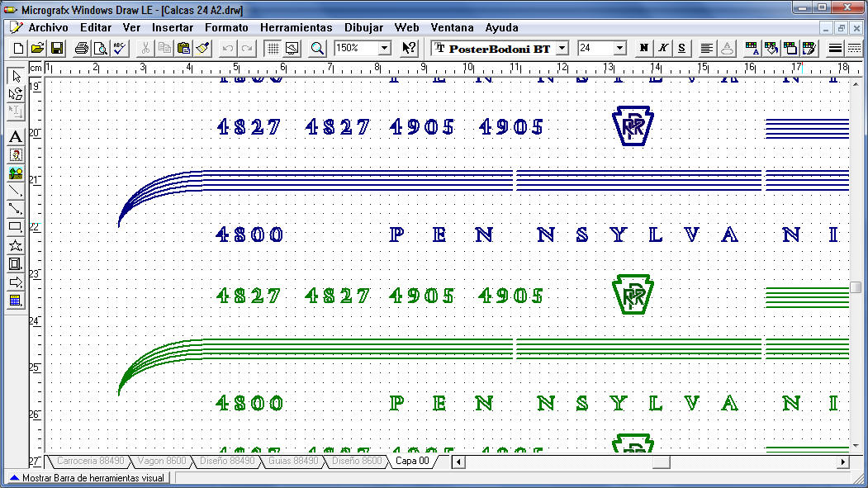
Task: Switch to Guias 88490 tab
Action: 293,461
